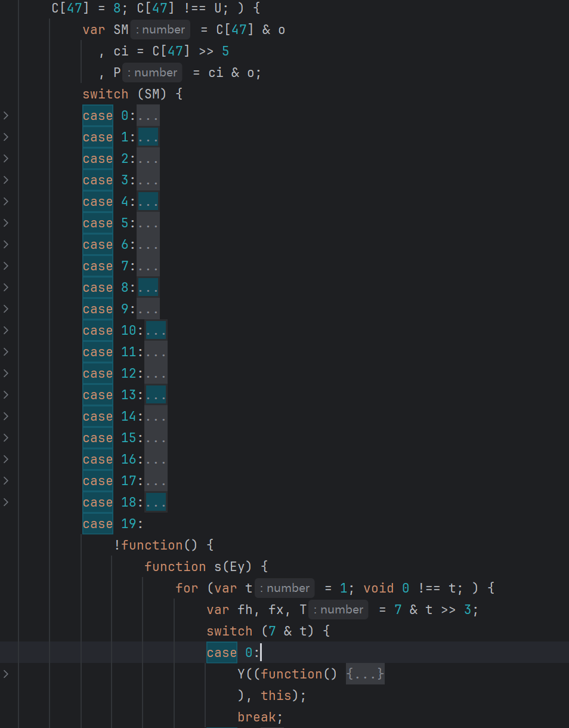
Task: Click the 'case 6:' label
Action: tap(109, 245)
